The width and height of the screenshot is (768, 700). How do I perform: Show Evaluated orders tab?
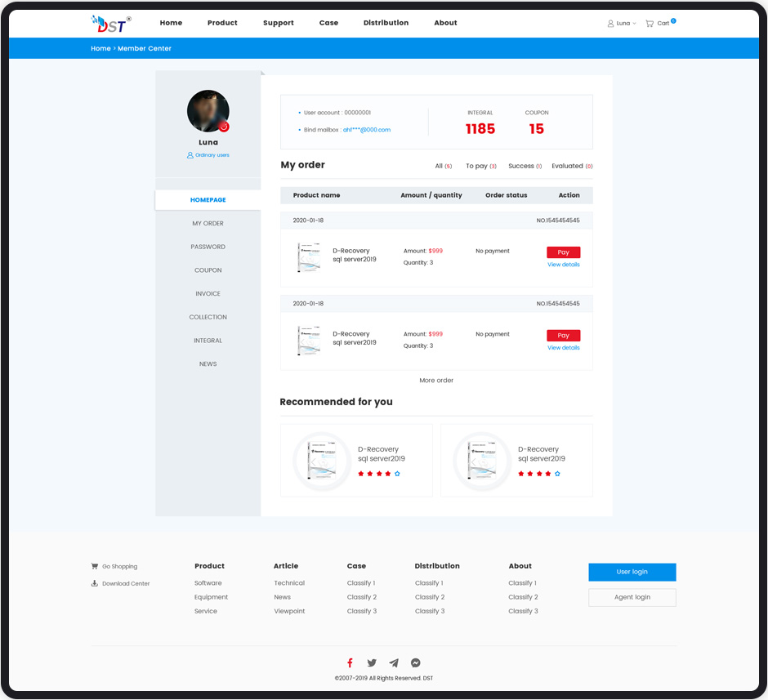click(571, 166)
